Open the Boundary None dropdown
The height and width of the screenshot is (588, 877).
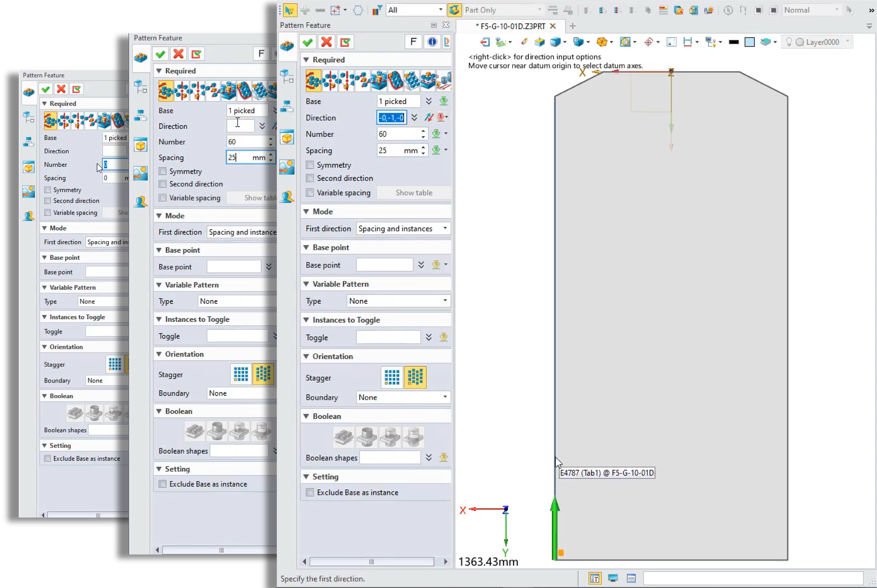(x=403, y=397)
